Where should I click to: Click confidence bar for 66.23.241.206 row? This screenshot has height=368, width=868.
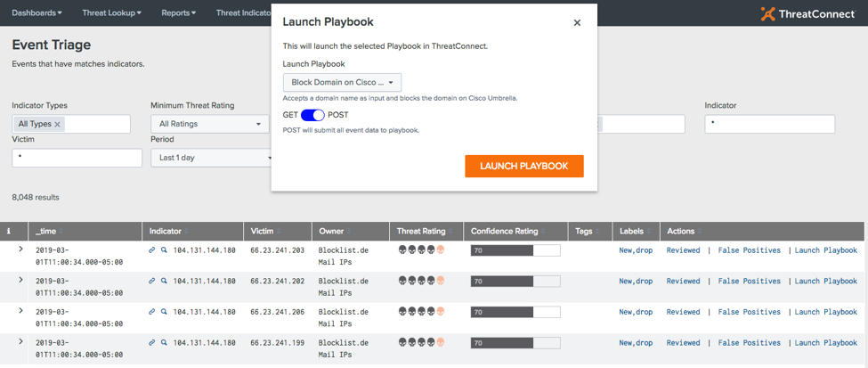point(515,313)
